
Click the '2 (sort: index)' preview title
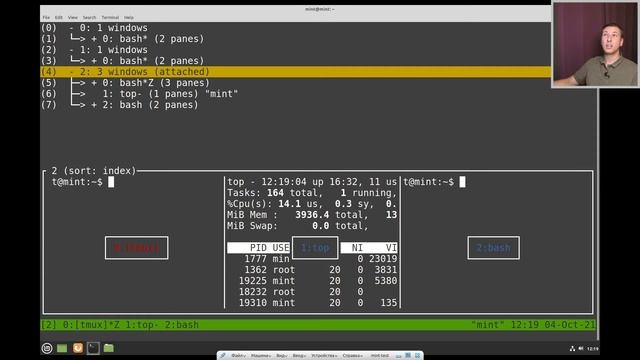click(x=93, y=171)
